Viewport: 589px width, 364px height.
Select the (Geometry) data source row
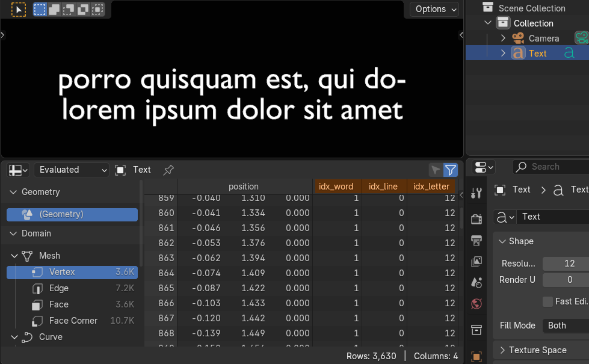(x=72, y=215)
